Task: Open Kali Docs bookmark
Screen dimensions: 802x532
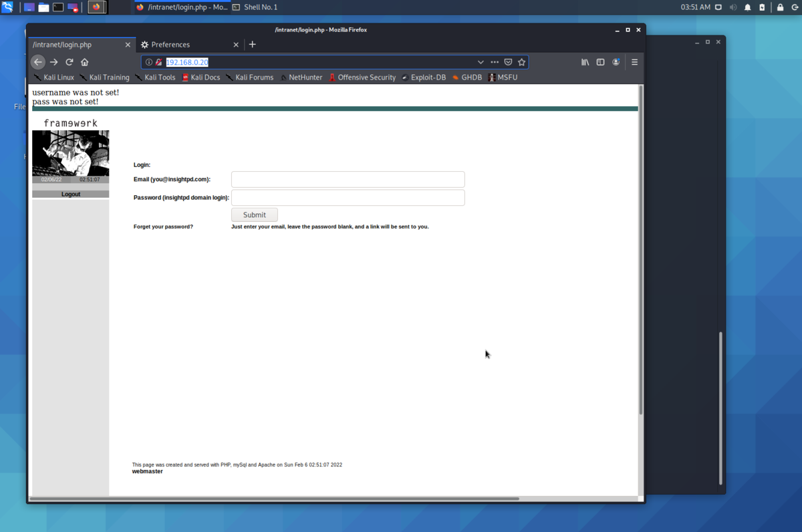Action: (200, 78)
